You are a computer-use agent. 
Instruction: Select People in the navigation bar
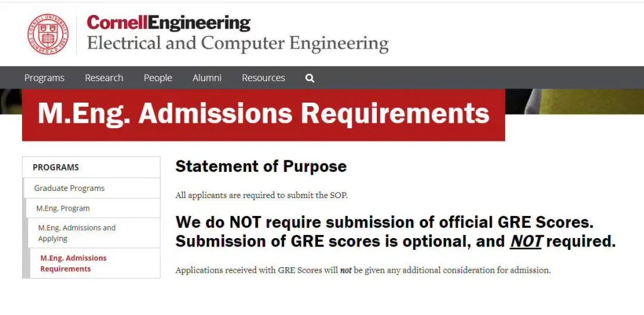coord(157,78)
